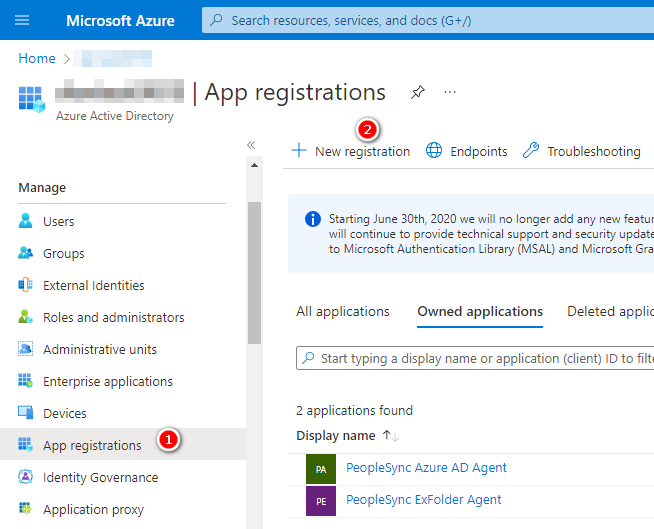Open Enterprise applications

[x=108, y=382]
